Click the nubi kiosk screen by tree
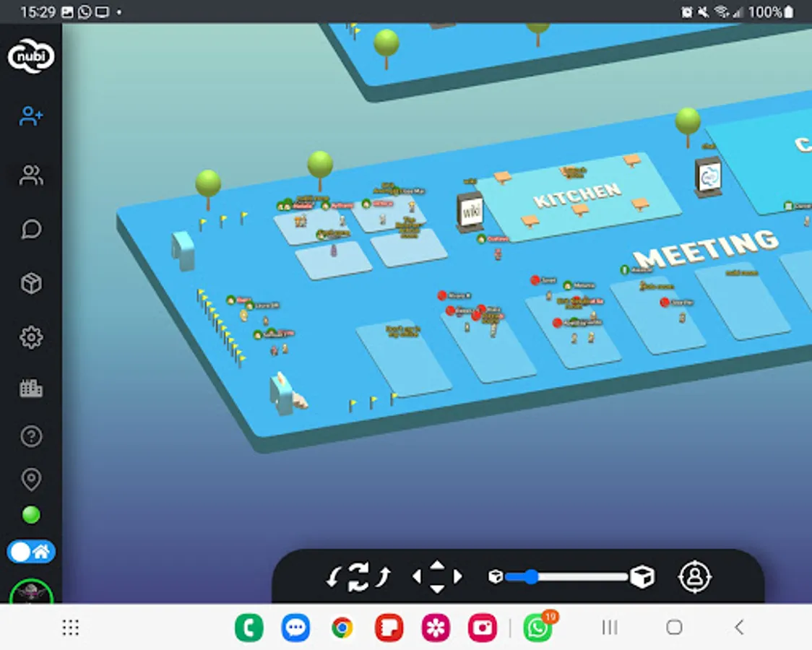Screen dimensions: 812x650 709,177
